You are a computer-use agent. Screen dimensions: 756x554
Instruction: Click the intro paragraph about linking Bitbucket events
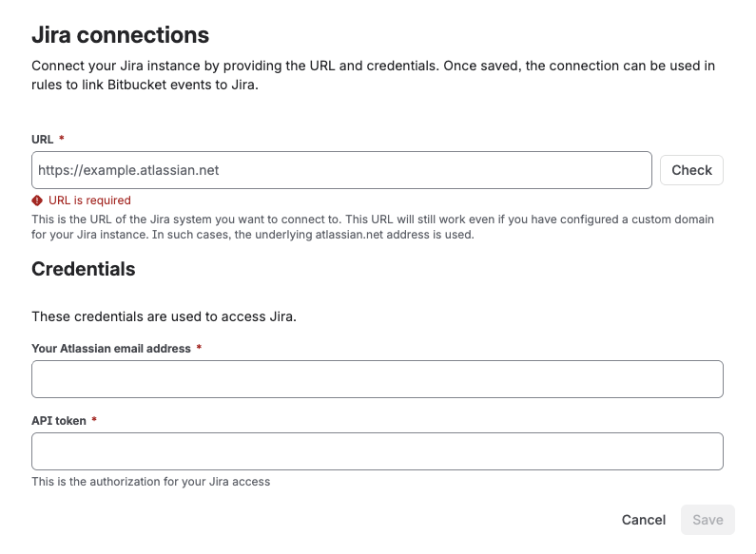coord(373,75)
